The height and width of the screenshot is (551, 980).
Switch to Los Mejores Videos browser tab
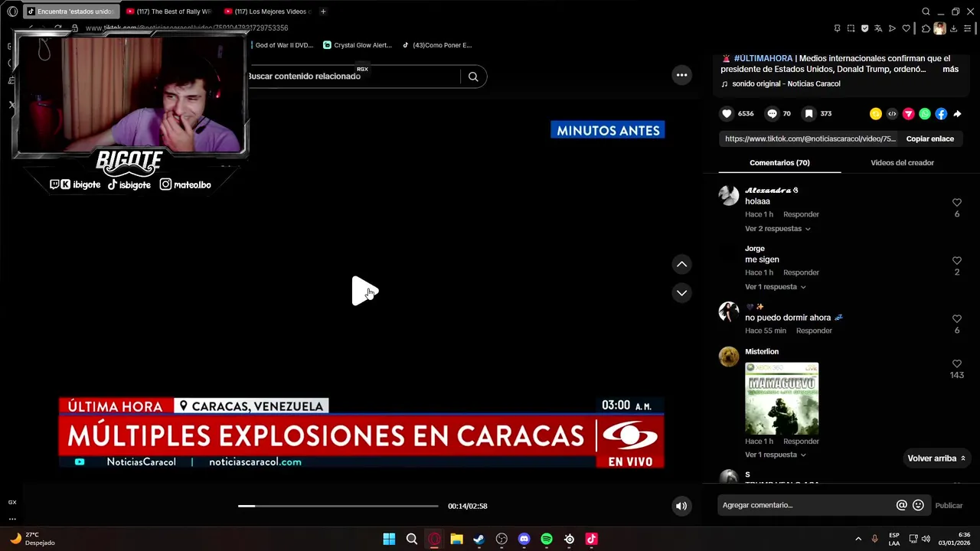click(x=267, y=11)
